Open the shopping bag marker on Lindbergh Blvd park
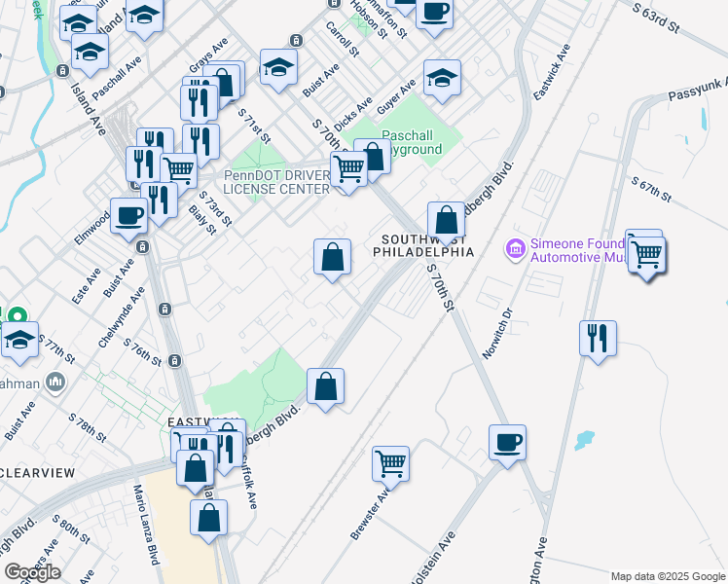This screenshot has height=584, width=728. click(x=325, y=387)
